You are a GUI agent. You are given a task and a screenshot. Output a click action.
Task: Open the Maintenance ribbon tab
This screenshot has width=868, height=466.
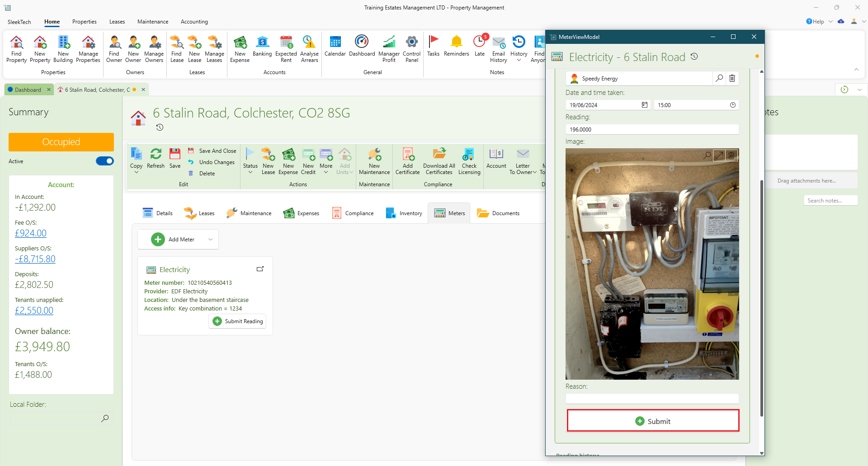(153, 22)
